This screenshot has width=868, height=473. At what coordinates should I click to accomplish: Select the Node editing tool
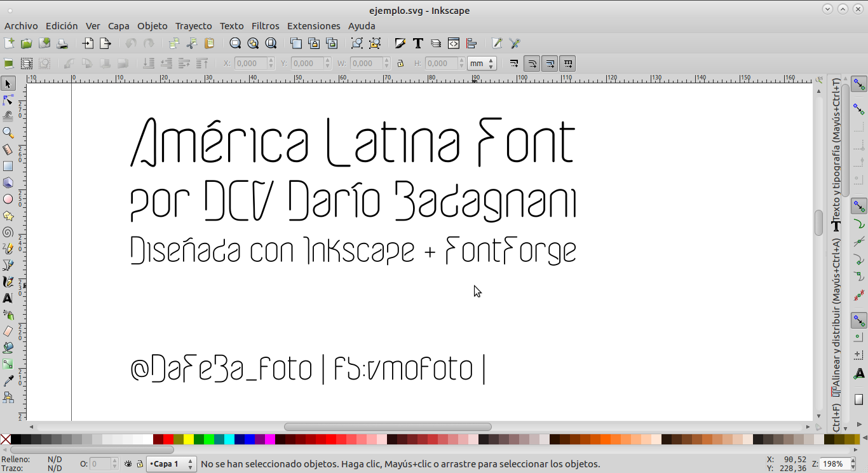point(8,100)
